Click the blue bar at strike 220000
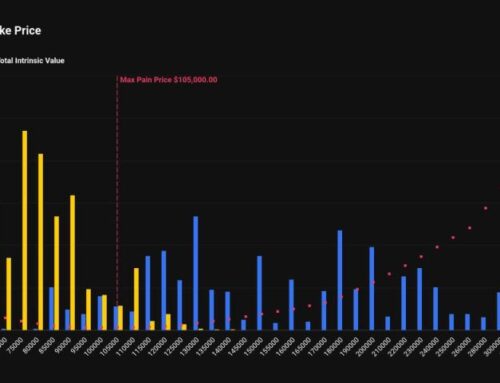Image resolution: width=500 pixels, height=383 pixels. coord(404,303)
